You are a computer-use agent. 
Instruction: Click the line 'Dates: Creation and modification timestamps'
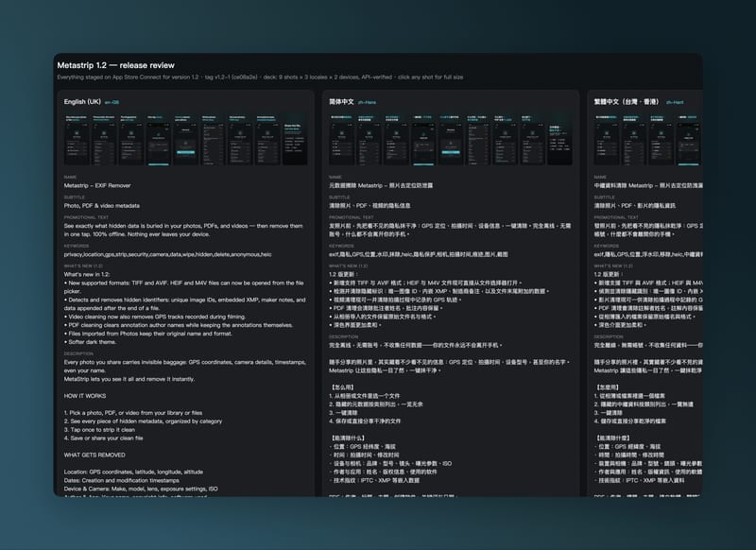[122, 481]
